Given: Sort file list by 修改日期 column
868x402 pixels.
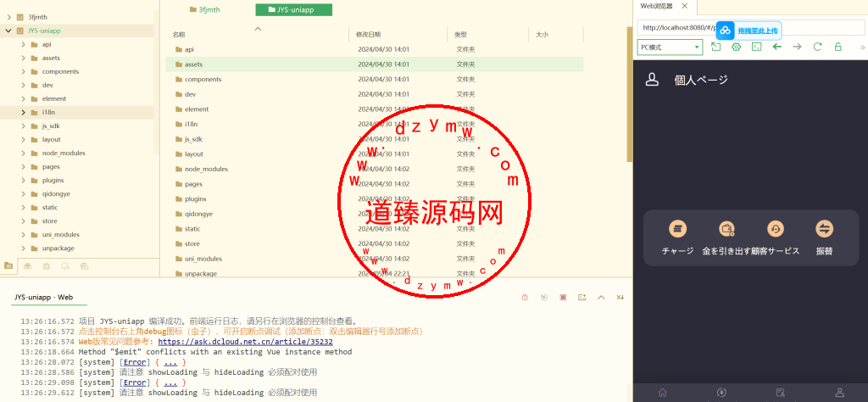Looking at the screenshot, I should (x=368, y=34).
